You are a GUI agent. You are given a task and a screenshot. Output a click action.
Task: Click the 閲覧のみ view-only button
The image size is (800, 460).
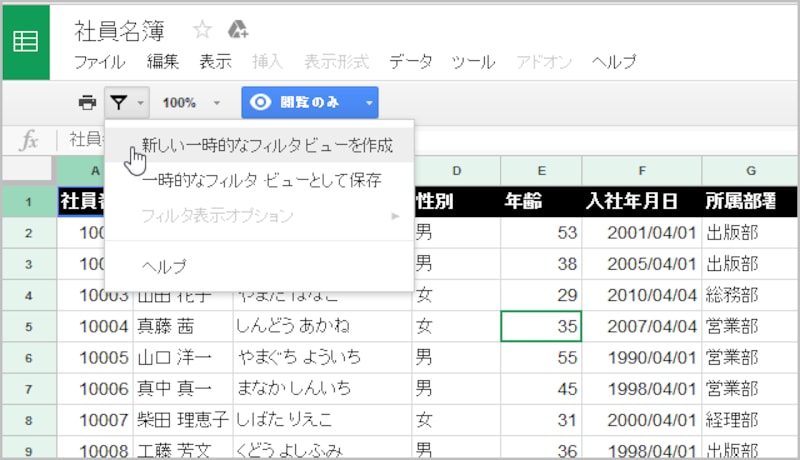pyautogui.click(x=310, y=103)
